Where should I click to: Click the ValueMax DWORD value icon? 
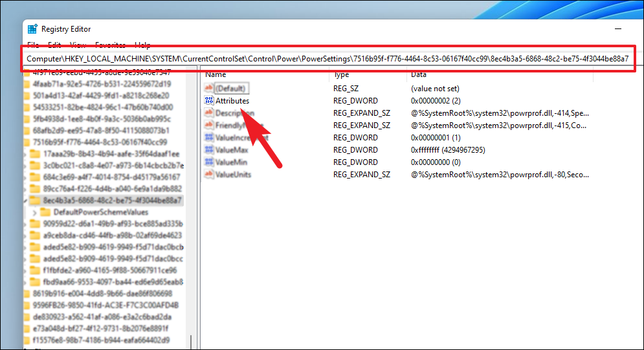point(208,149)
